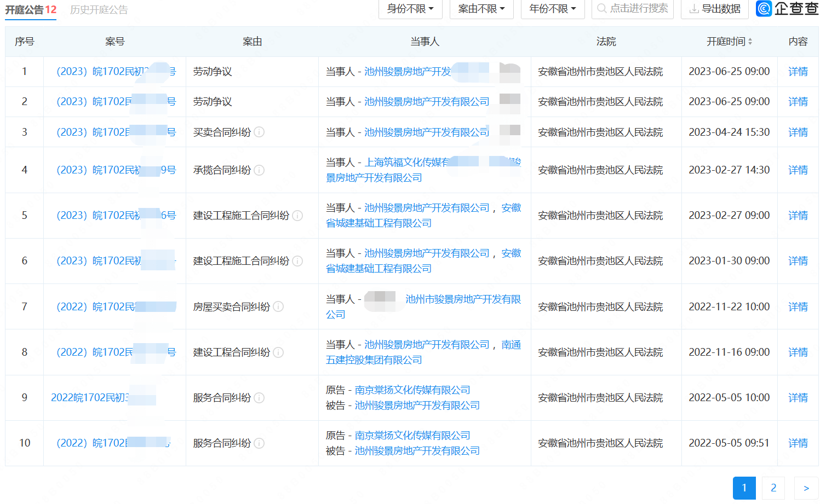The width and height of the screenshot is (820, 504).
Task: Open case number link in row 1
Action: (x=116, y=72)
